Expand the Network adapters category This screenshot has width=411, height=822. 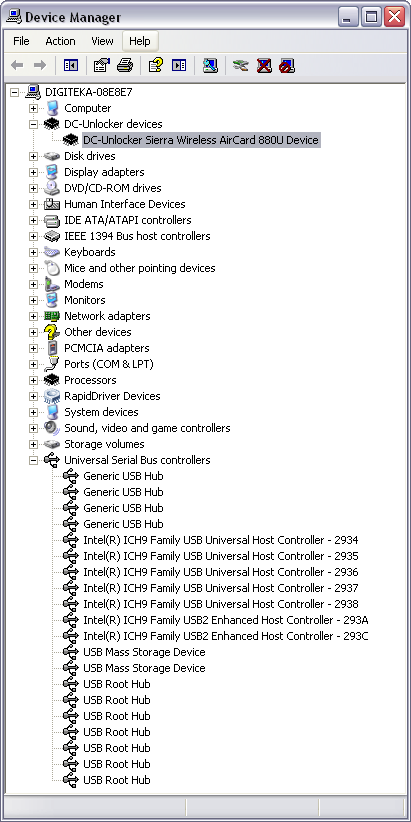click(34, 316)
